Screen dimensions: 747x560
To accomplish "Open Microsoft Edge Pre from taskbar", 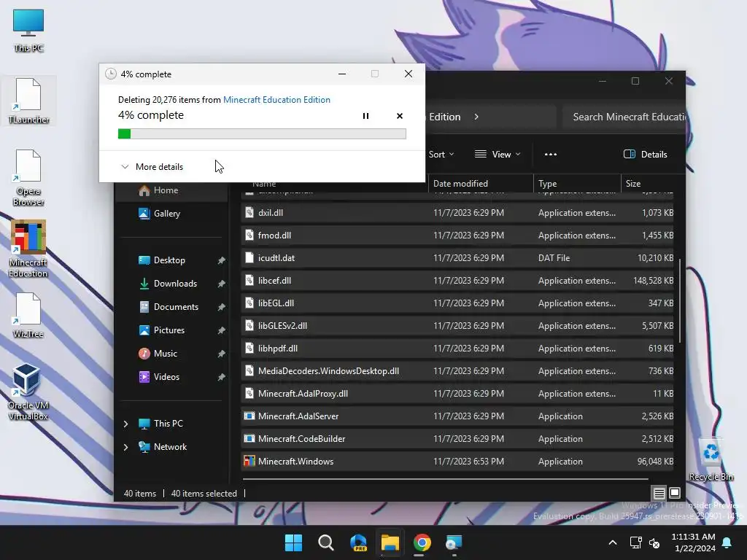I will point(358,542).
